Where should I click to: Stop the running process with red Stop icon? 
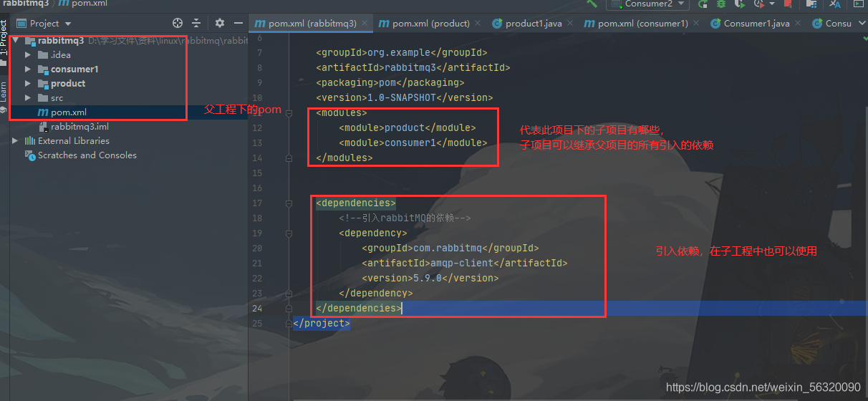coord(788,4)
